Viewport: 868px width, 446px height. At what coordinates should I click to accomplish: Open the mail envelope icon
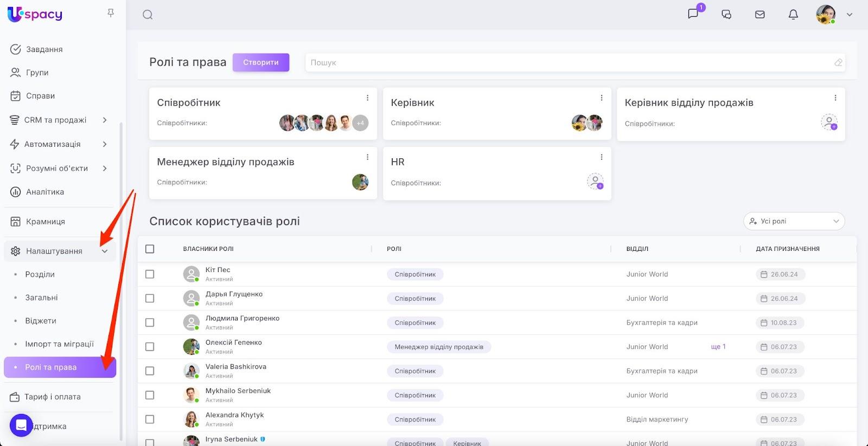pos(759,15)
